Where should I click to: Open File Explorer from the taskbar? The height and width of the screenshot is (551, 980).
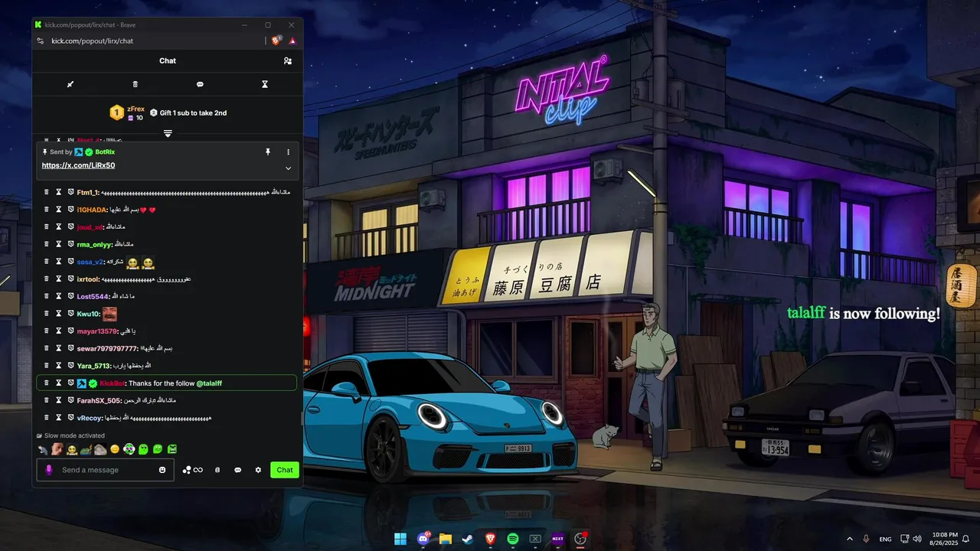pos(446,539)
